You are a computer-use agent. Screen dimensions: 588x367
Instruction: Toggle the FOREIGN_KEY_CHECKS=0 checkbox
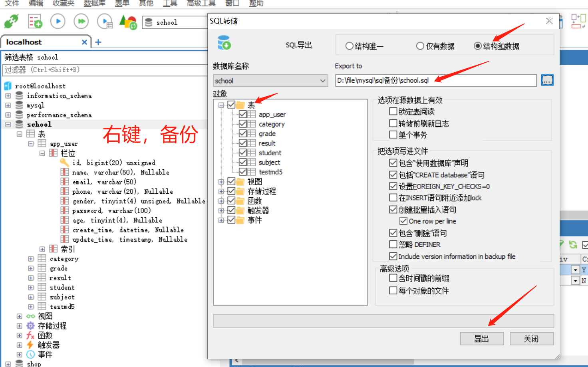(x=393, y=186)
